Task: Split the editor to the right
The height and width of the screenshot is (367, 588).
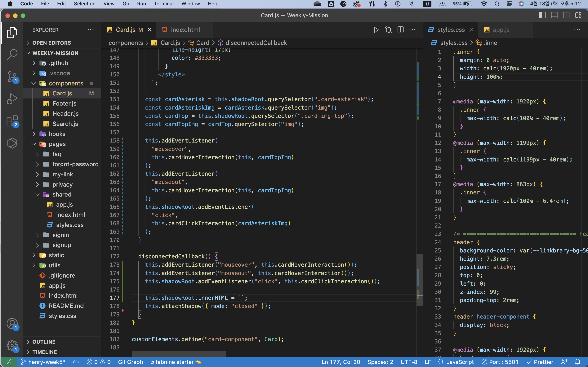Action: (x=401, y=30)
